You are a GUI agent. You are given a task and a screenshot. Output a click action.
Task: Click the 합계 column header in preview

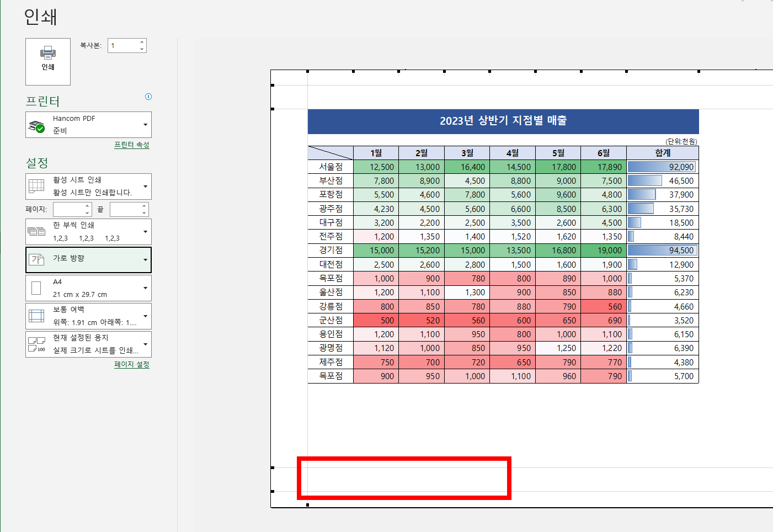click(663, 153)
